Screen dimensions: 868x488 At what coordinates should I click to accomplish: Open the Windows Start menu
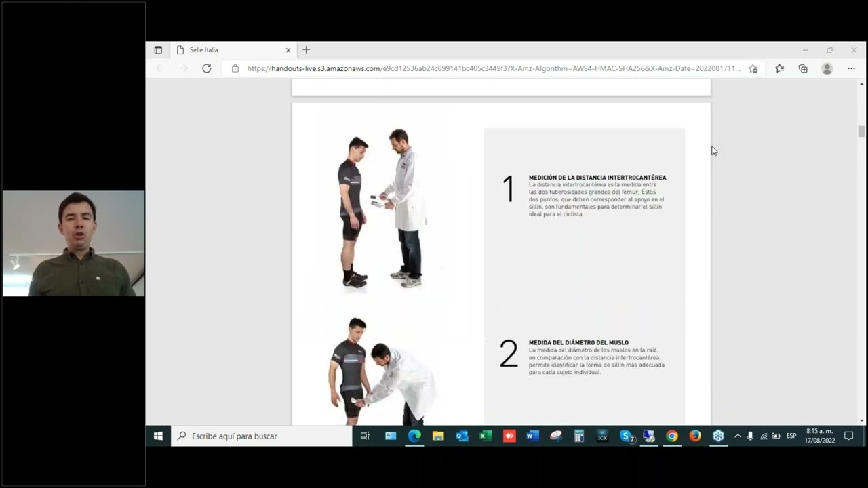click(158, 436)
